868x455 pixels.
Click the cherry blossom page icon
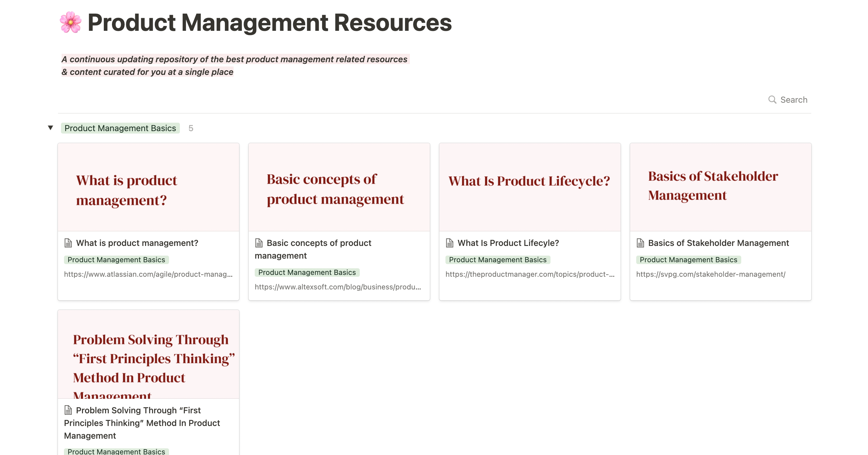70,22
